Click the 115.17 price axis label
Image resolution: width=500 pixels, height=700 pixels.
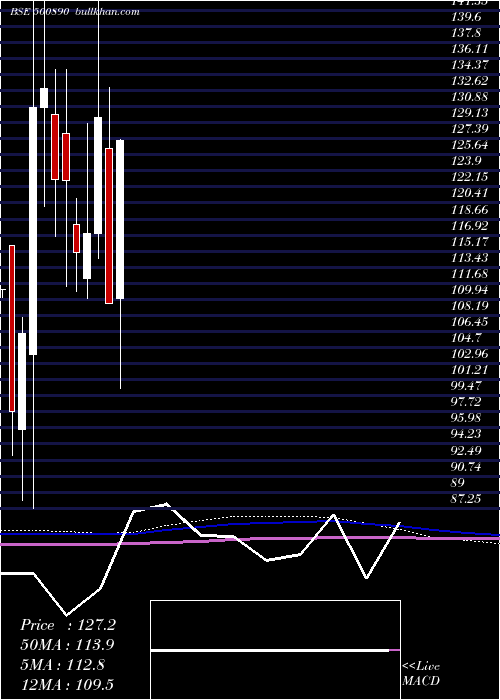pos(469,242)
